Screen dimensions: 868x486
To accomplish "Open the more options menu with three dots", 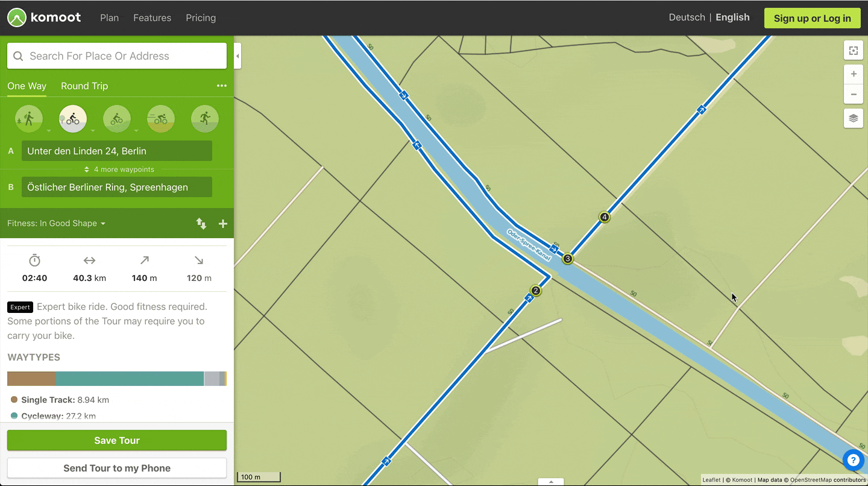I will 221,86.
